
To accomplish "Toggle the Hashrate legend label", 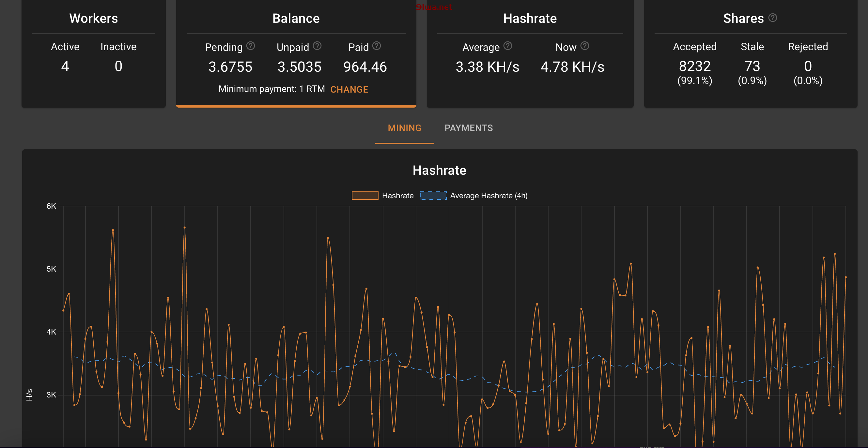I will tap(397, 196).
